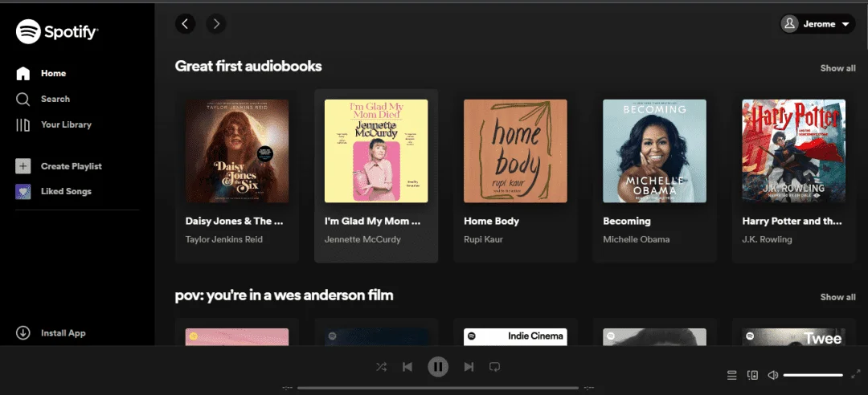Open the Great first audiobooks heading

[248, 67]
